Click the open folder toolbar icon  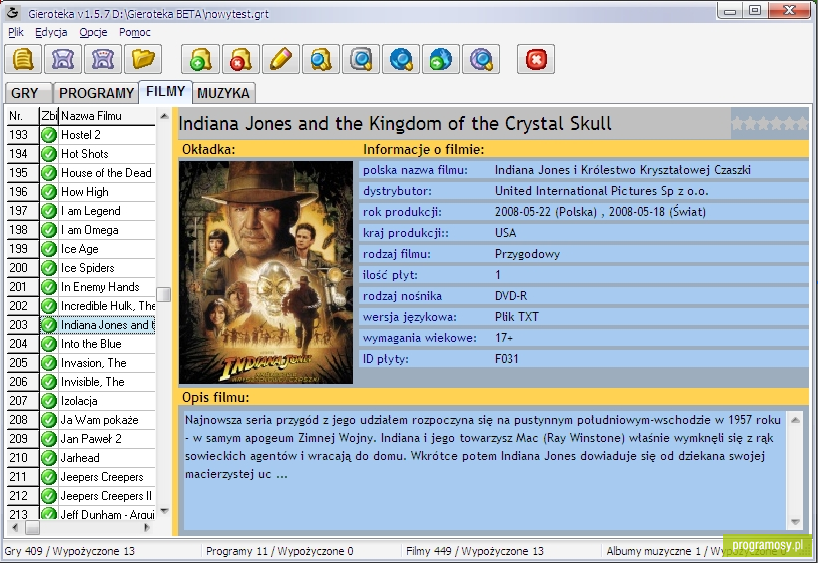pos(143,59)
